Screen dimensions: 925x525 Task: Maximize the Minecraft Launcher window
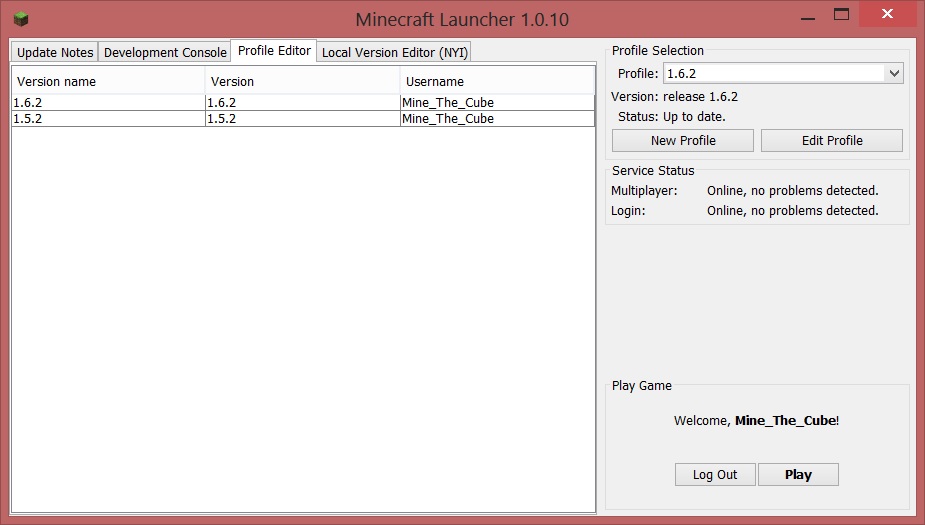(x=841, y=15)
